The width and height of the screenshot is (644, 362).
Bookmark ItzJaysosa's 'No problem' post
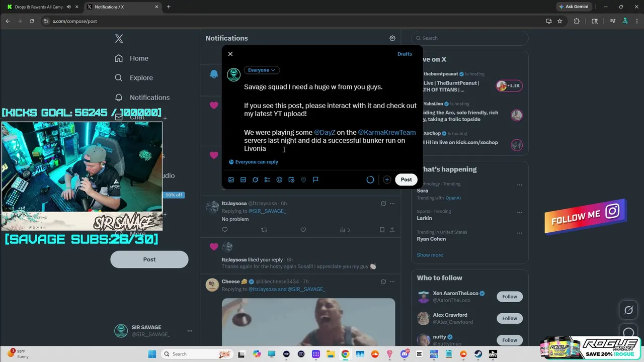382,230
